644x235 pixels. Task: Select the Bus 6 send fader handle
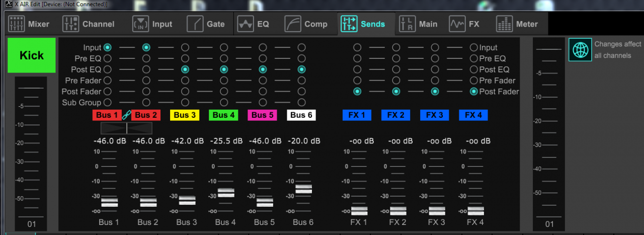(303, 189)
